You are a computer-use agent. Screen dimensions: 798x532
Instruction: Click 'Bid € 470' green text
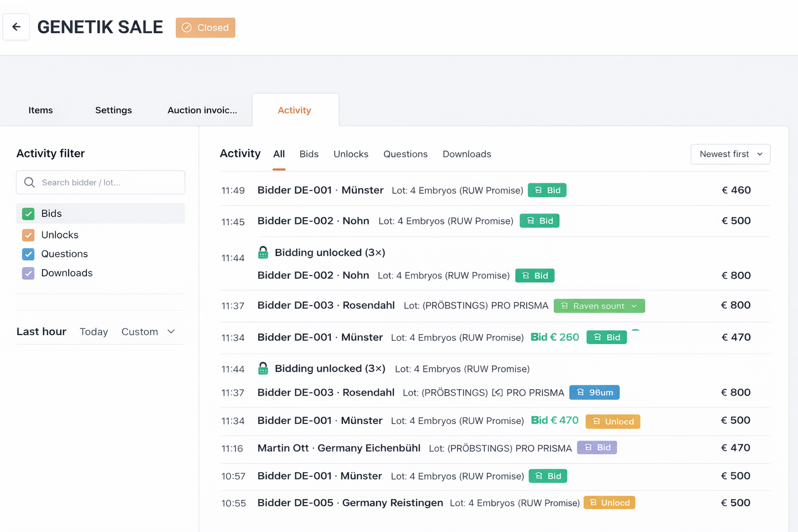[x=555, y=420]
